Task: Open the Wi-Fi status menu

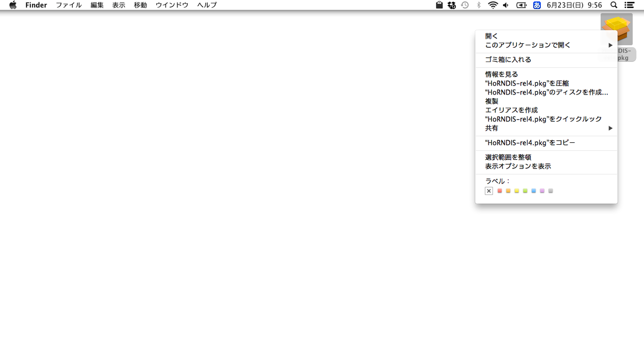Action: 493,5
